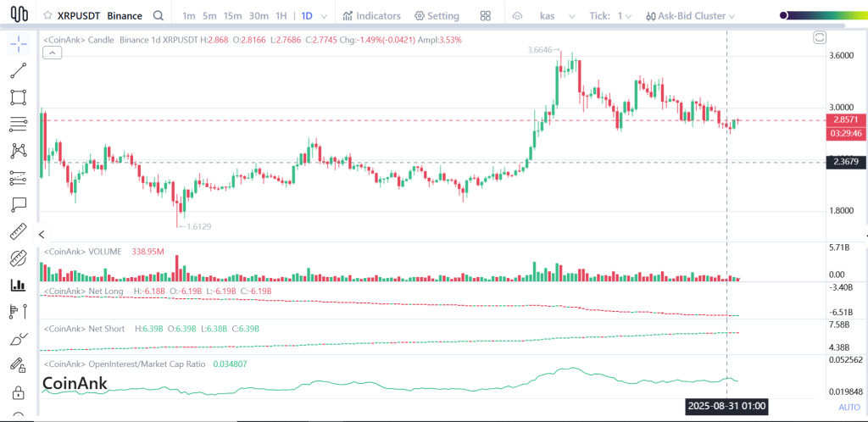868x422 pixels.
Task: Open the symbol search magnifier
Action: coord(159,15)
